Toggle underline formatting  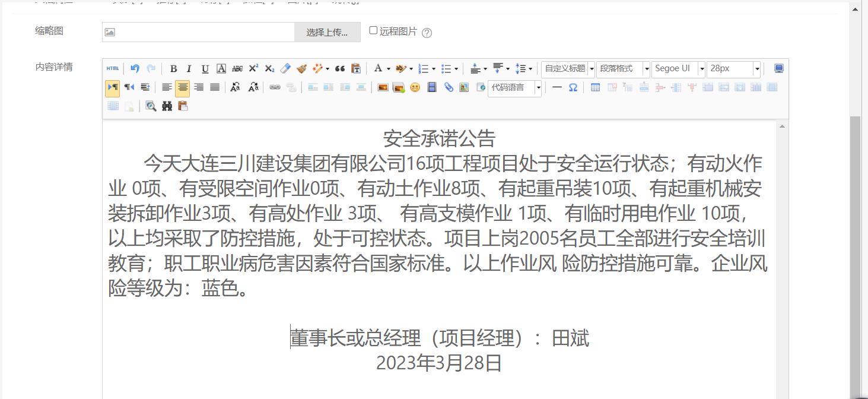(205, 69)
